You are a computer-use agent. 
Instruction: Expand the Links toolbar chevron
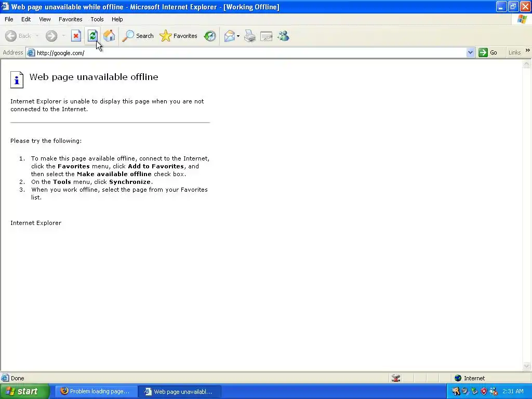click(528, 50)
